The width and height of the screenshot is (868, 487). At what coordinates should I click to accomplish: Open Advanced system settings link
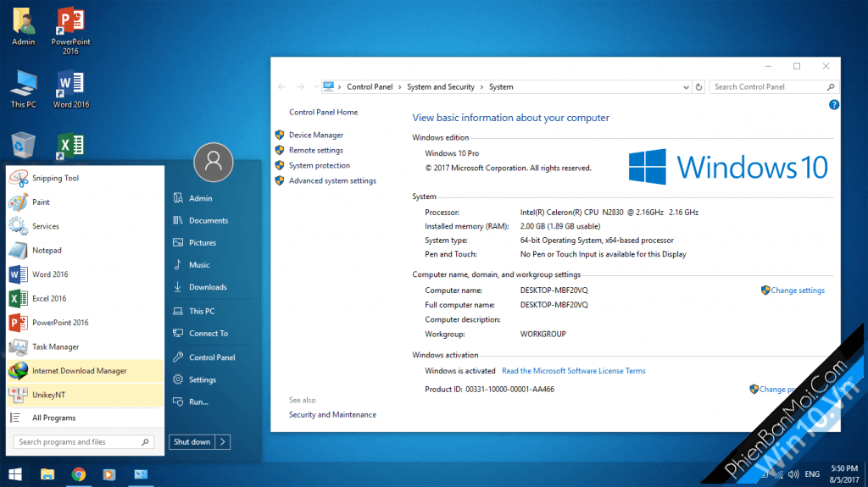pos(332,180)
